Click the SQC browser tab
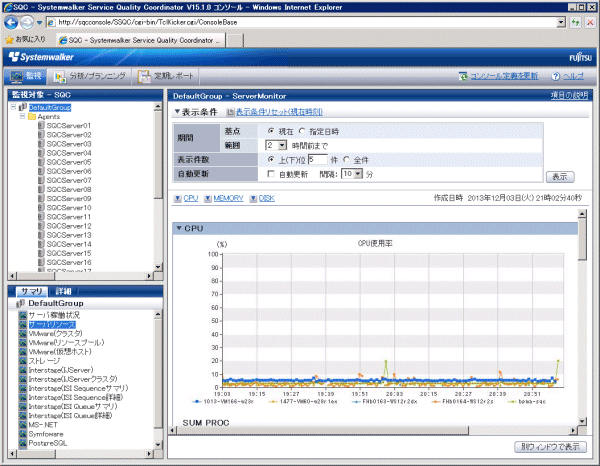Viewport: 600px width, 466px height. (x=141, y=40)
